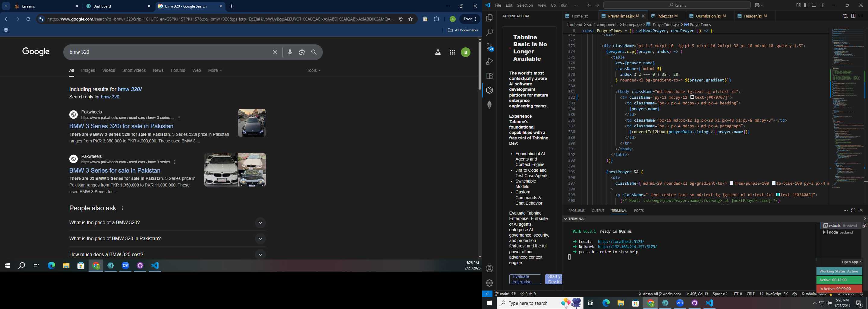Click Search by image lens icon
This screenshot has width=868, height=309.
click(x=302, y=52)
